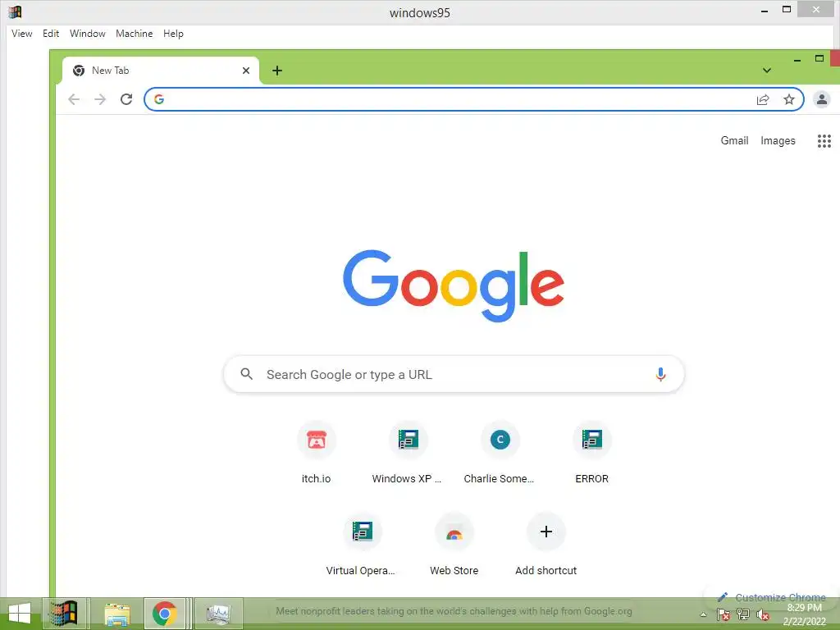Open the ERROR shortcut tile
840x630 pixels.
(x=592, y=453)
